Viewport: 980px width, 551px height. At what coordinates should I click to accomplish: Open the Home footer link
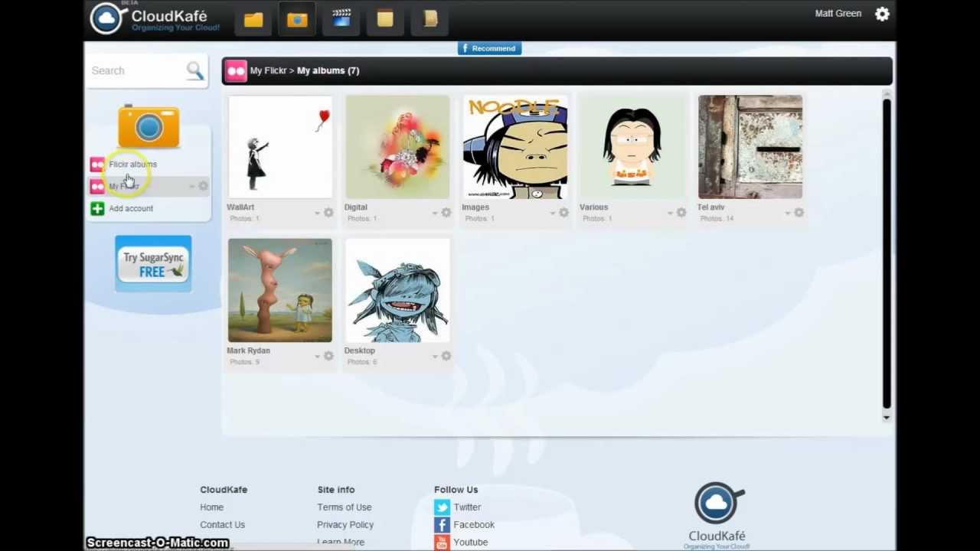pos(212,507)
